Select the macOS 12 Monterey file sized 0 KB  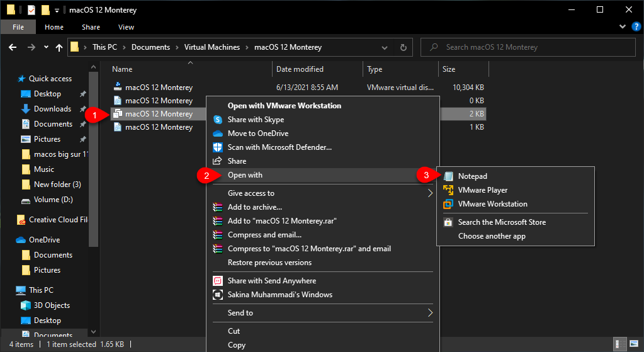tap(158, 101)
